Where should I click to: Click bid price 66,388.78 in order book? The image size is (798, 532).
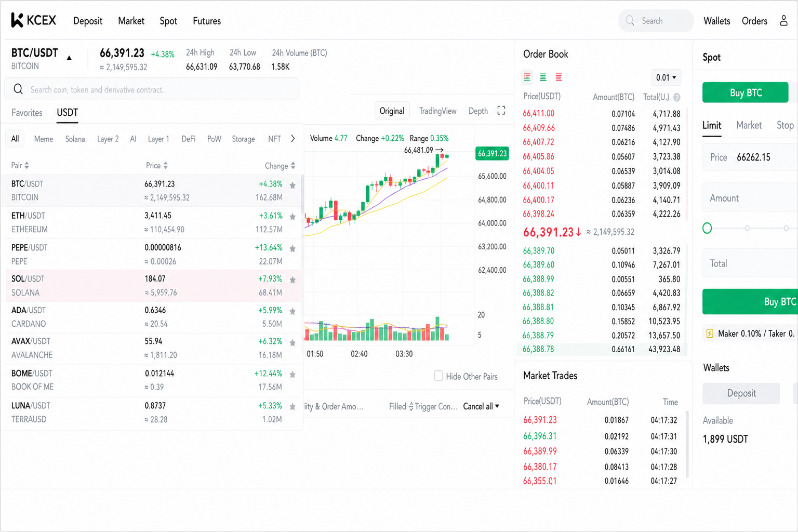click(x=538, y=349)
